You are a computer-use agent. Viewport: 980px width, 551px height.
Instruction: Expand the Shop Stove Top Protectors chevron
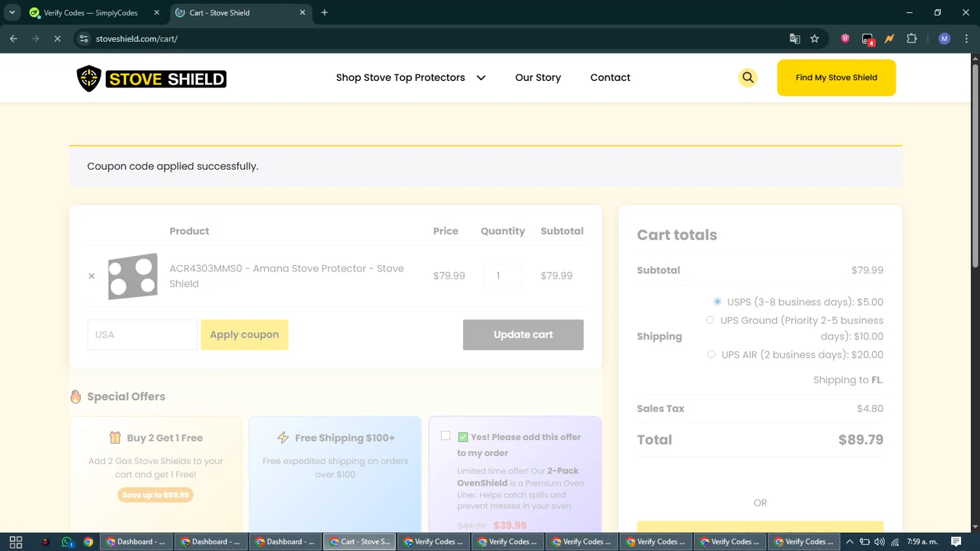[x=482, y=78]
